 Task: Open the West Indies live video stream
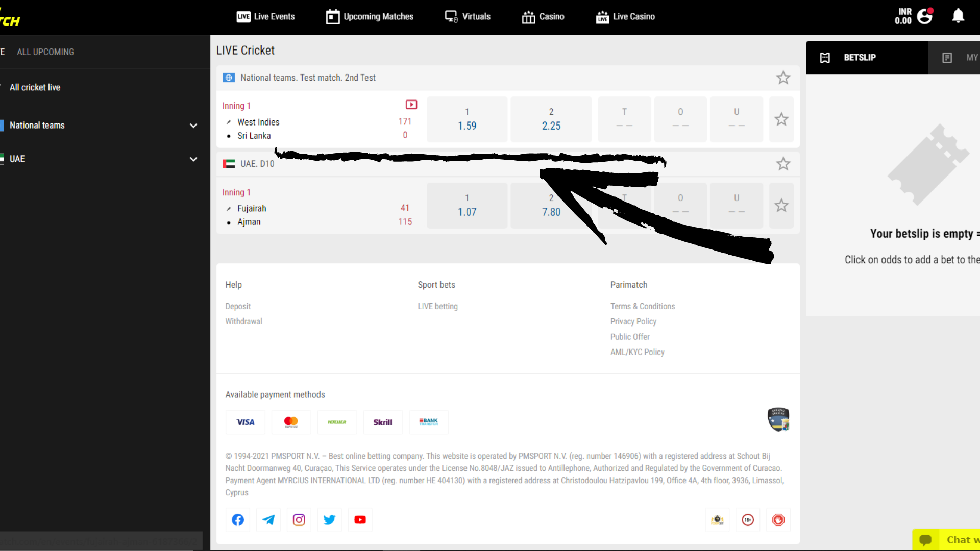(x=411, y=105)
